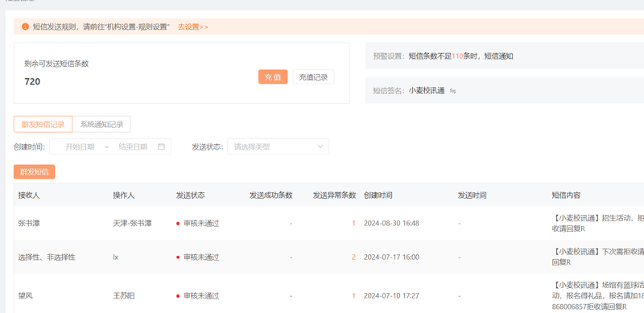
Task: Click the 结束日期 end date field
Action: coord(133,146)
